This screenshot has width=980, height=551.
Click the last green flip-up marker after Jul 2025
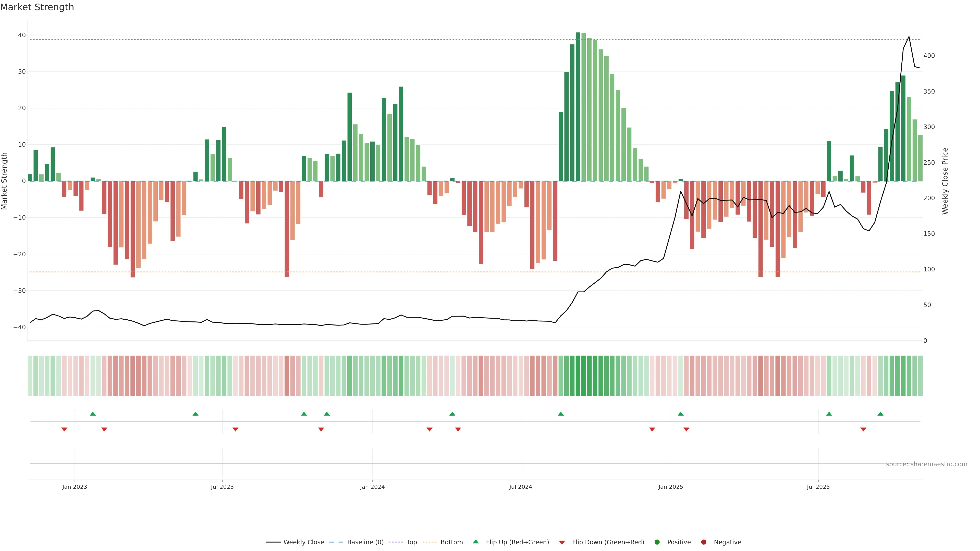click(x=880, y=414)
